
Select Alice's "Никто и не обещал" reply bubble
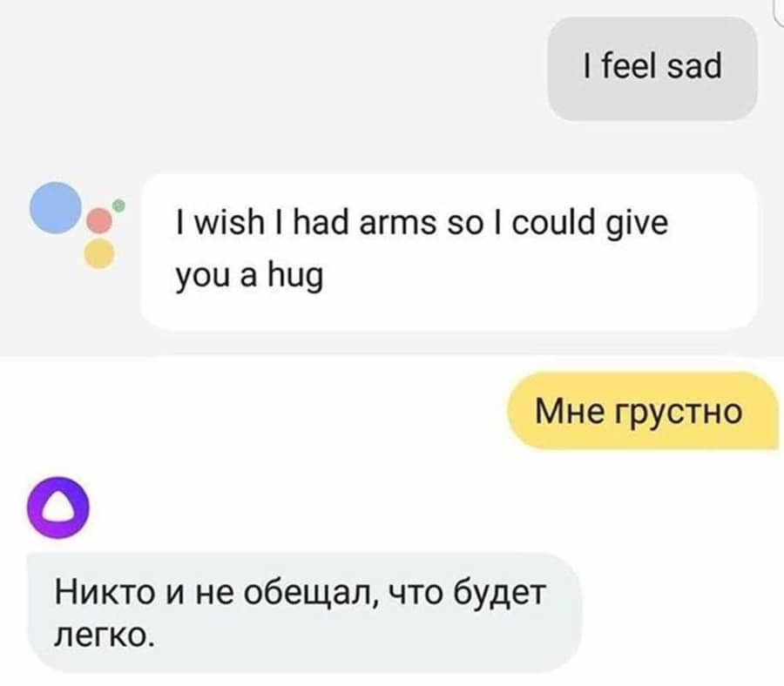[x=305, y=613]
